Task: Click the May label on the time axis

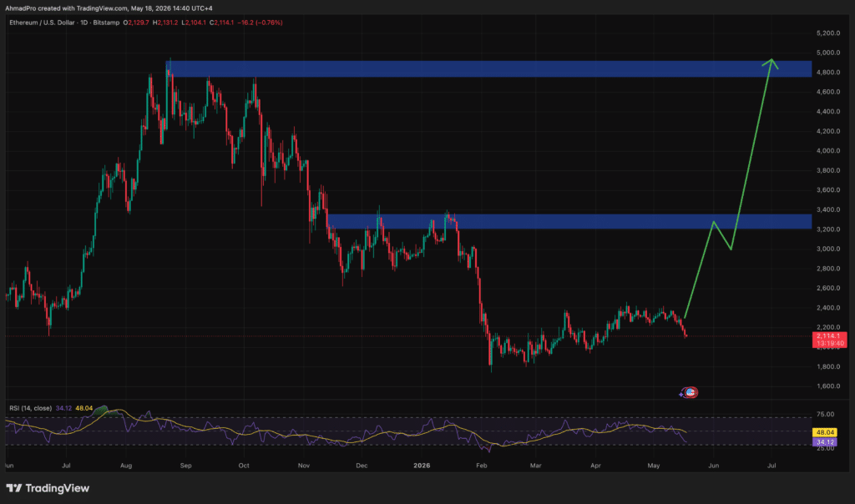Action: 653,466
